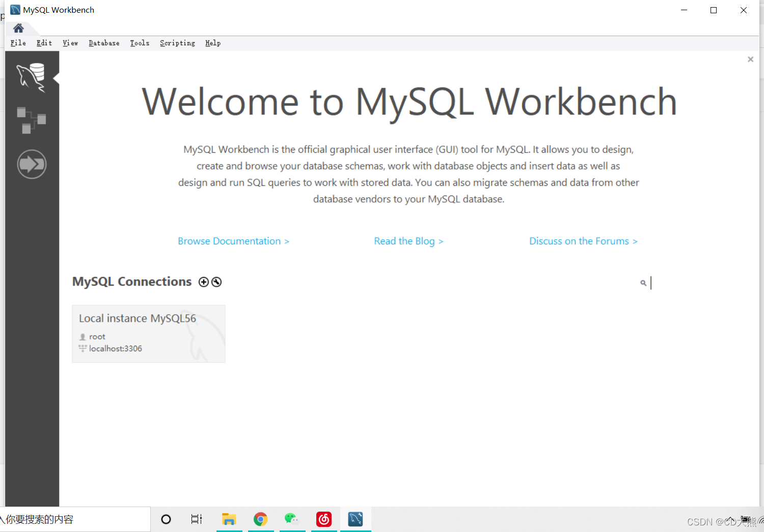This screenshot has width=764, height=532.
Task: Click the MySQL Connections heading
Action: [132, 282]
